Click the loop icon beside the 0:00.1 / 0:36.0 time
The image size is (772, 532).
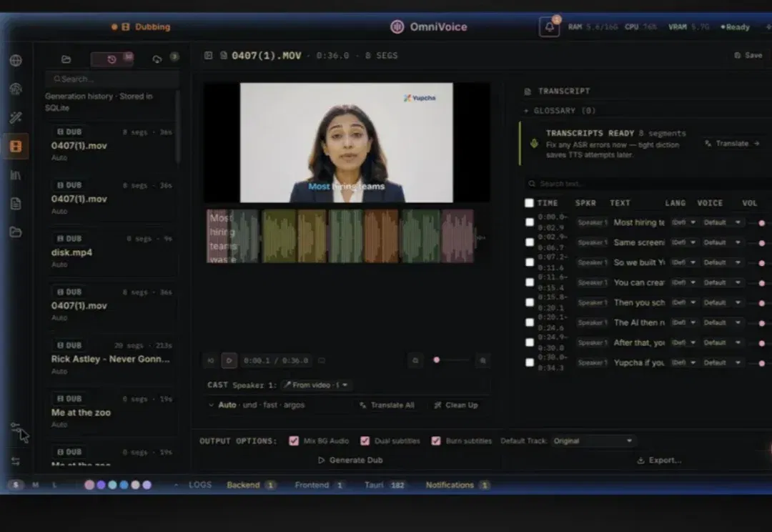click(322, 360)
